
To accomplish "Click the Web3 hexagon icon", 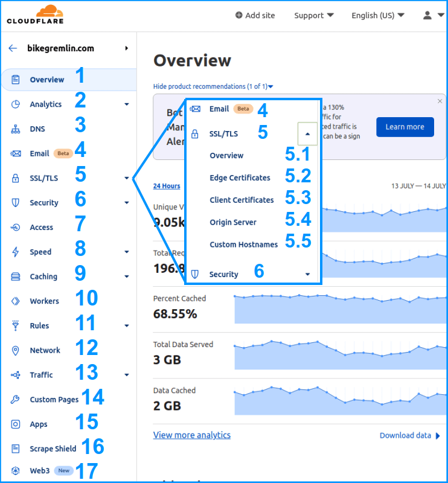I will (x=16, y=471).
